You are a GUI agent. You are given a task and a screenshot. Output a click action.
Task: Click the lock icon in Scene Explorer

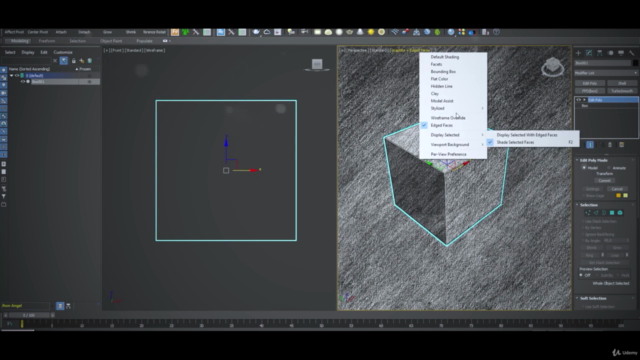pos(73,61)
